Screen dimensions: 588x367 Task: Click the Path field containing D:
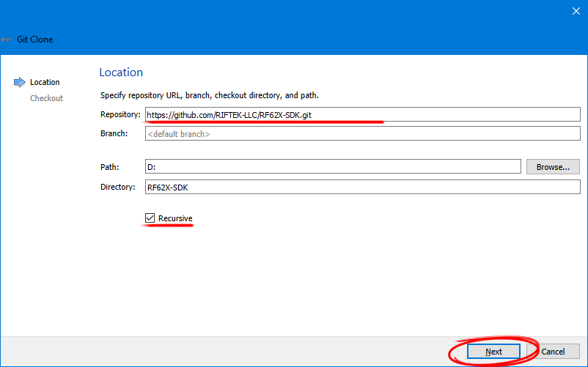(333, 167)
